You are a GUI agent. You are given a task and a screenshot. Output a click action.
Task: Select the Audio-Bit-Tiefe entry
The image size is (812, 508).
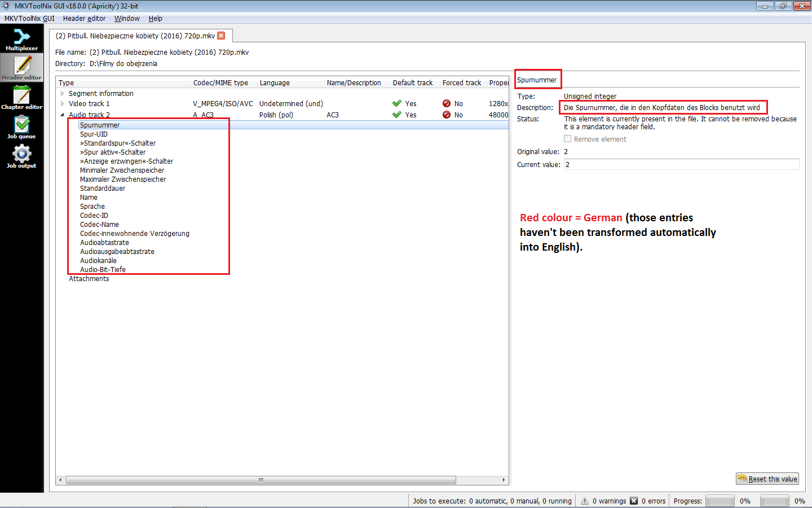click(x=103, y=270)
